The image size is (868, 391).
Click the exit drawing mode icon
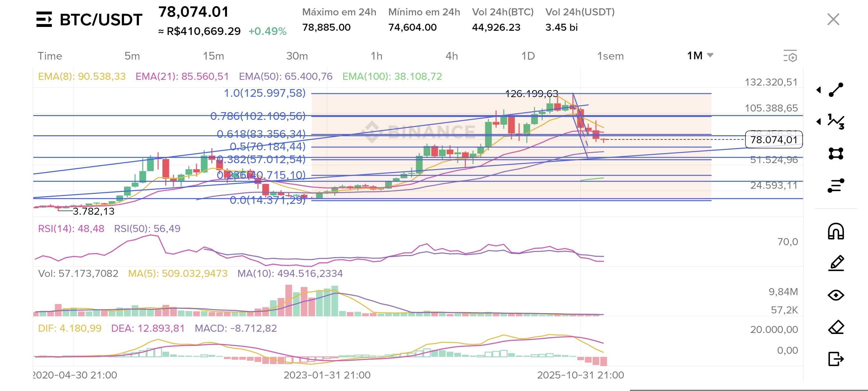[x=836, y=359]
